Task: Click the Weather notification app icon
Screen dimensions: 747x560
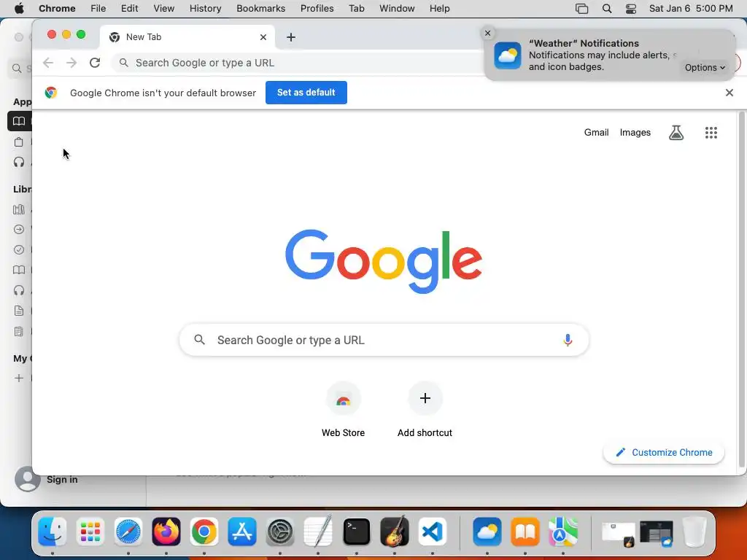Action: (x=508, y=55)
